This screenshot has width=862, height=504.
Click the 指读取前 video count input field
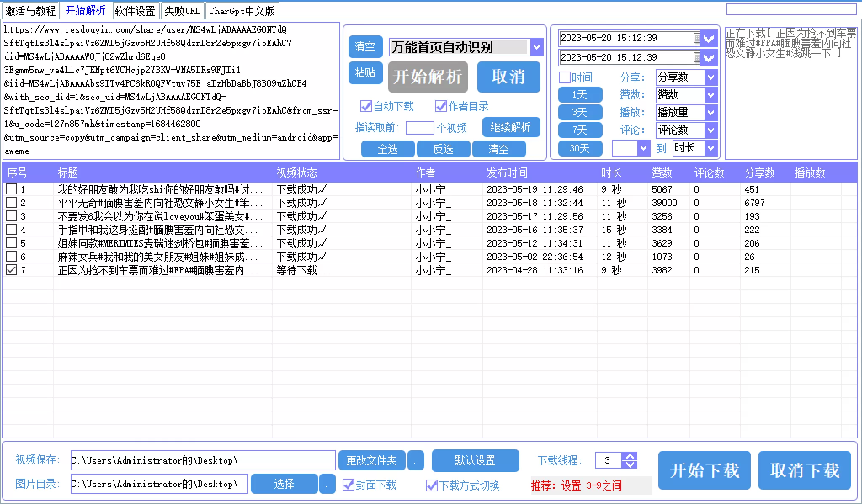[x=419, y=127]
